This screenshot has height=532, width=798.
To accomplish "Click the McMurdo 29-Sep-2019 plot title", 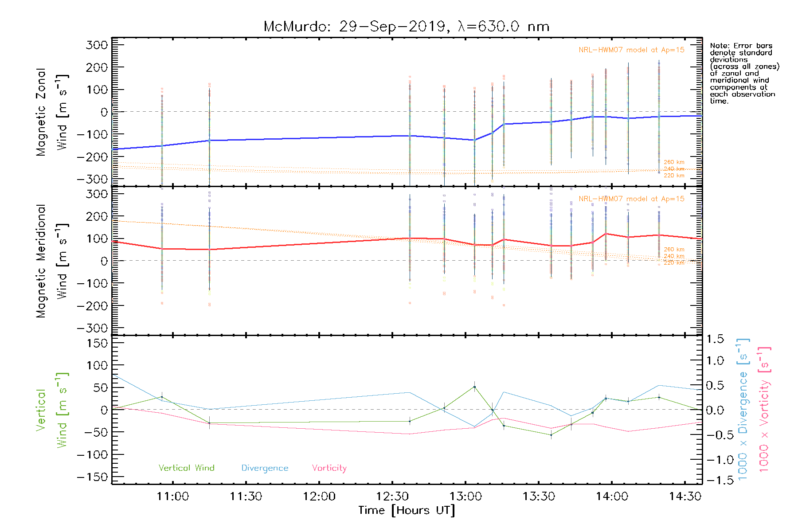I will point(406,27).
